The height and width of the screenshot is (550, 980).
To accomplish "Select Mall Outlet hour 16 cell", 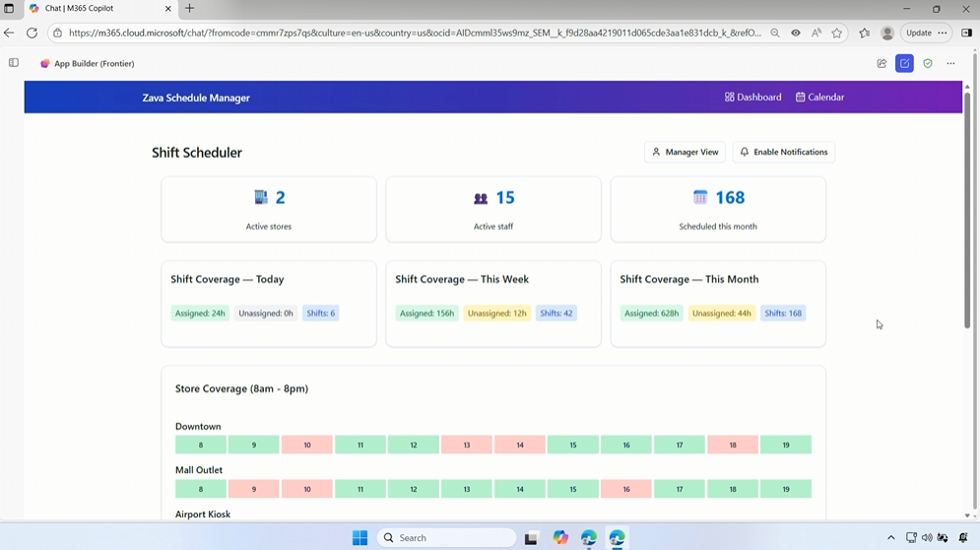I will coord(625,489).
